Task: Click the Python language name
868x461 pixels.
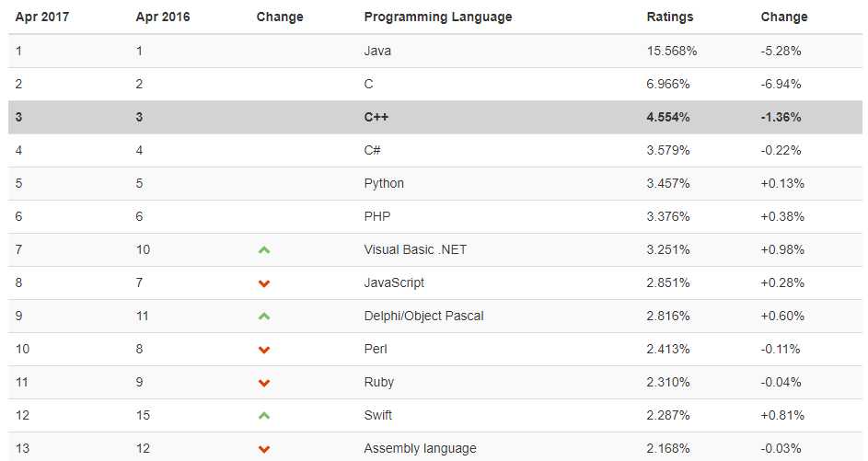Action: pos(384,183)
